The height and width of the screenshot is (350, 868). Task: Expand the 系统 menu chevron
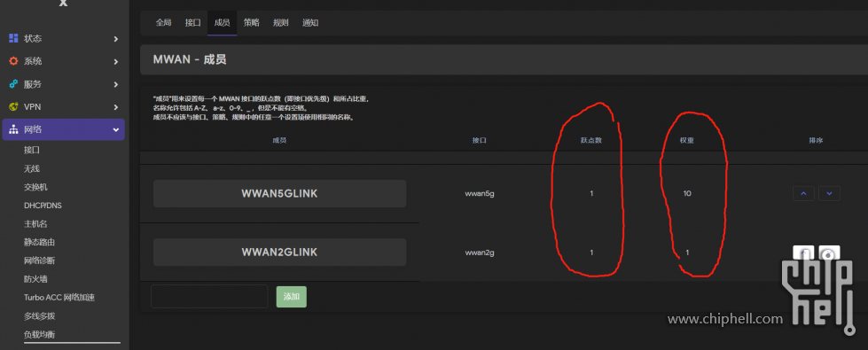(x=115, y=61)
